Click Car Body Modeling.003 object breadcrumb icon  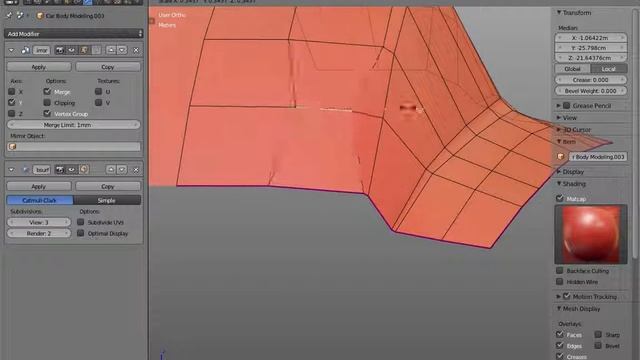click(x=40, y=16)
